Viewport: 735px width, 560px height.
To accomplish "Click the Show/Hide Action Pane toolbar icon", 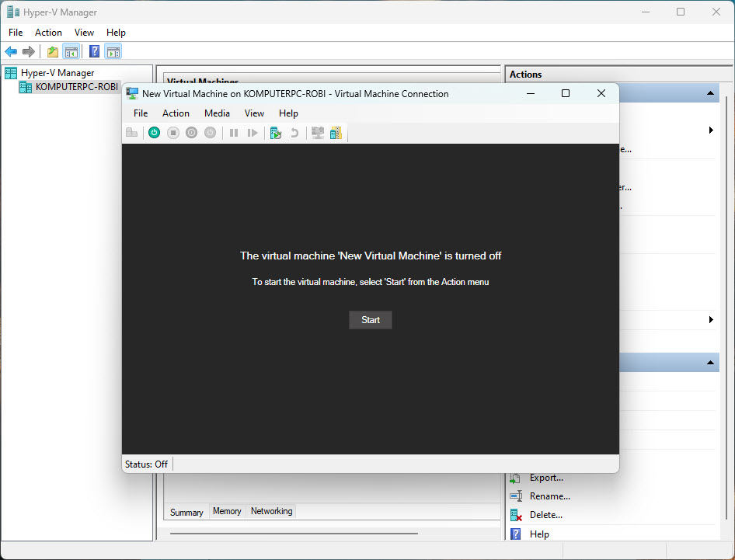I will [113, 51].
